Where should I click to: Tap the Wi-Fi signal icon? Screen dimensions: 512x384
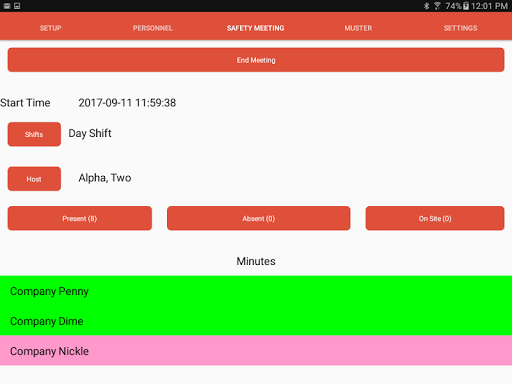coord(437,6)
